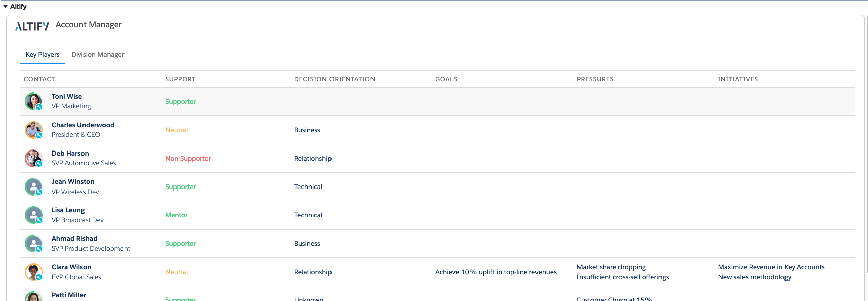Open Deb Harson contact name
The image size is (868, 301).
point(70,153)
